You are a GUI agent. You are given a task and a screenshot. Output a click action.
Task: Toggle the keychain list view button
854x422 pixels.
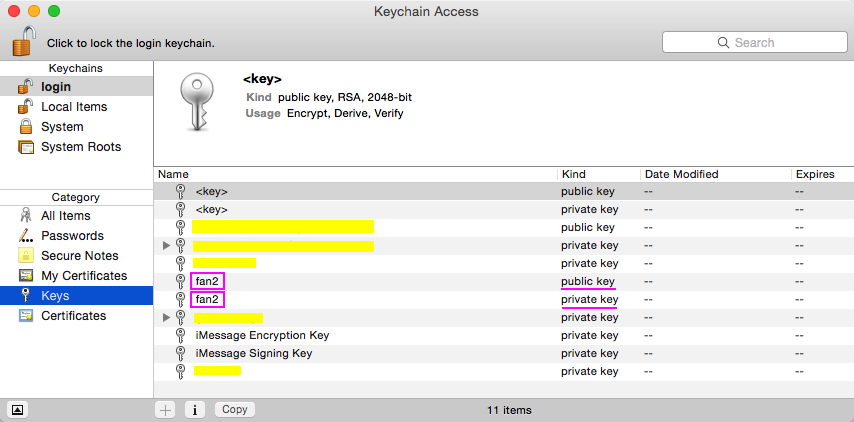pyautogui.click(x=17, y=409)
